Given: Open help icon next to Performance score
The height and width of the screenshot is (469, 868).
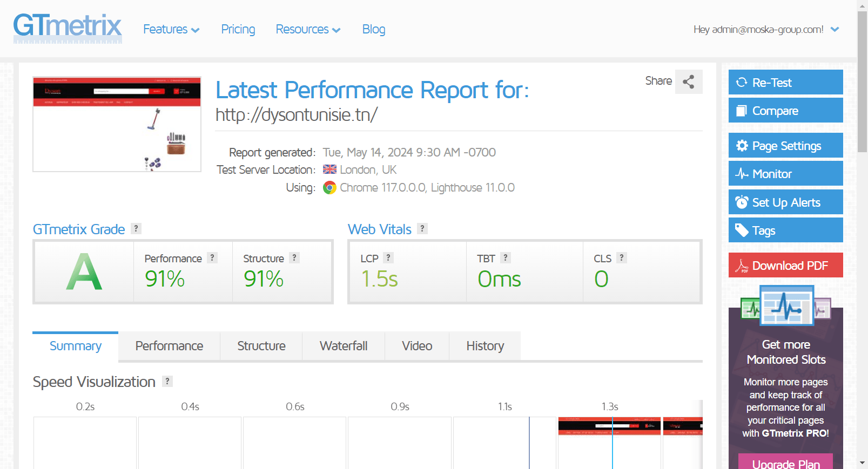Looking at the screenshot, I should [x=212, y=257].
